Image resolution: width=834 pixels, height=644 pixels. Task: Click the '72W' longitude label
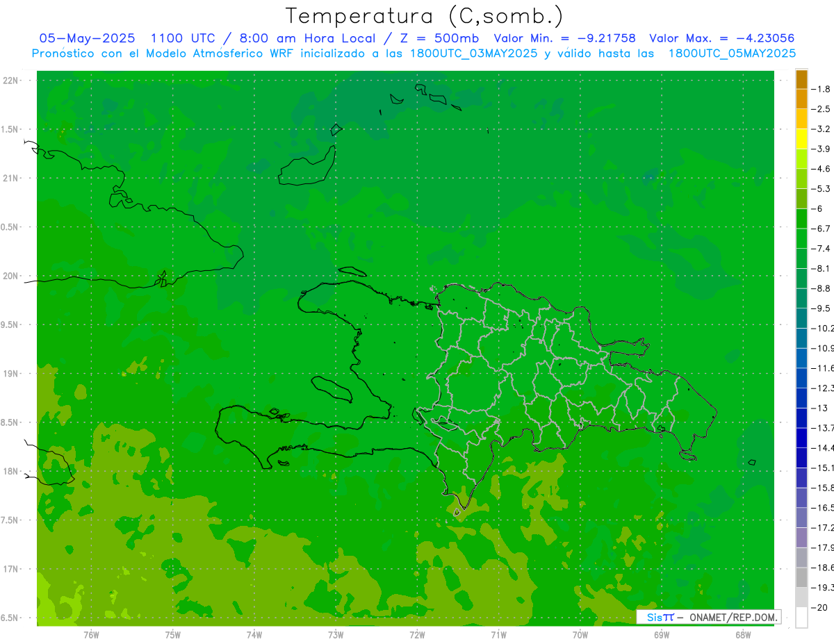coord(417,636)
